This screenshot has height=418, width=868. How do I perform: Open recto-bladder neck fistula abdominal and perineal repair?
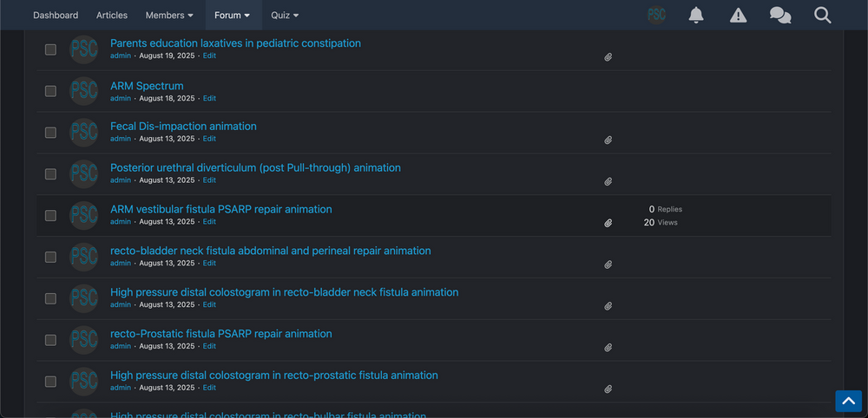(x=270, y=251)
